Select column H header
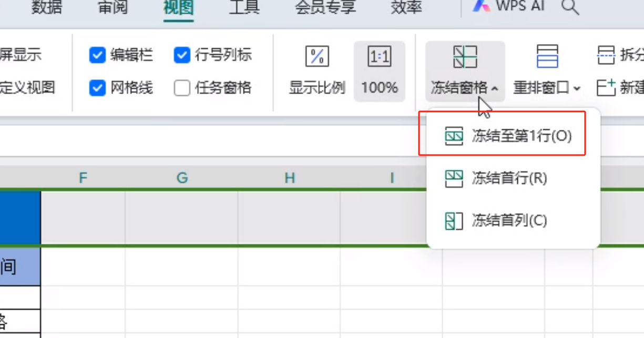The height and width of the screenshot is (338, 644). [x=290, y=178]
